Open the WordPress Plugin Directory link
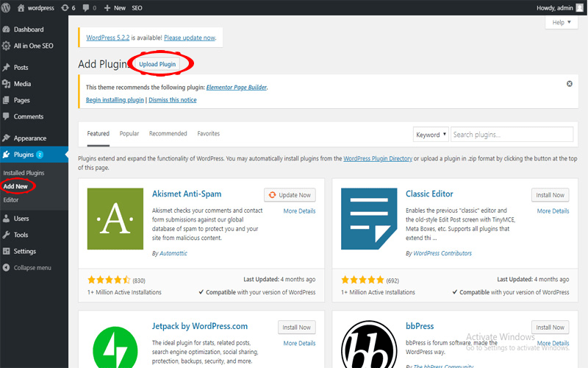 (x=378, y=158)
